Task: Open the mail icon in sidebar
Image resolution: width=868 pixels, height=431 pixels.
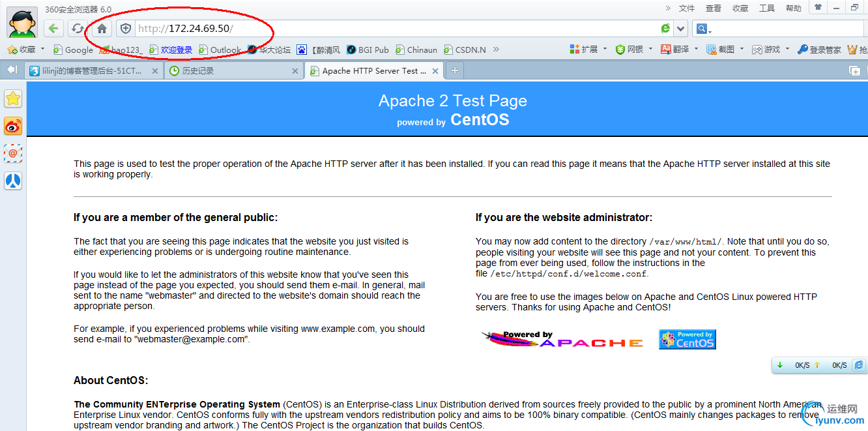Action: coord(13,153)
